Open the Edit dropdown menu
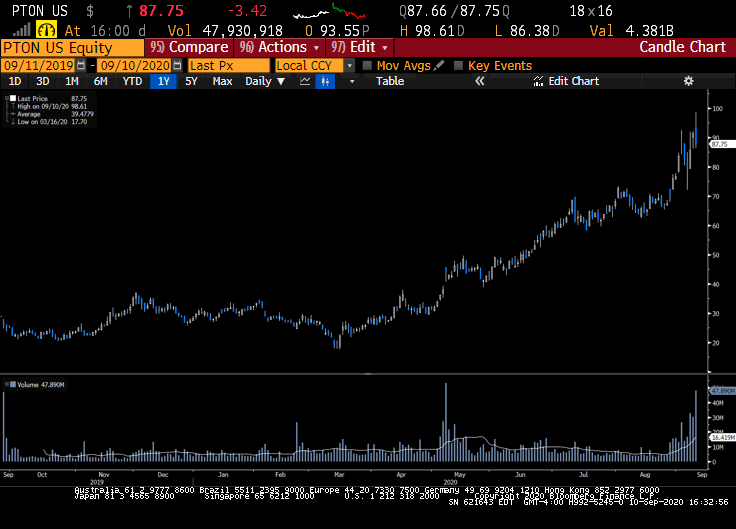Screen dimensions: 736x529 [x=360, y=47]
